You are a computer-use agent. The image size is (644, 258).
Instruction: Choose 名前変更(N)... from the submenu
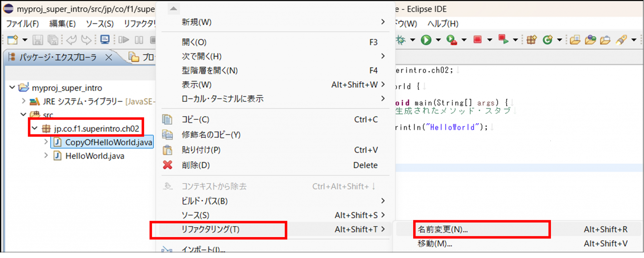coord(442,229)
